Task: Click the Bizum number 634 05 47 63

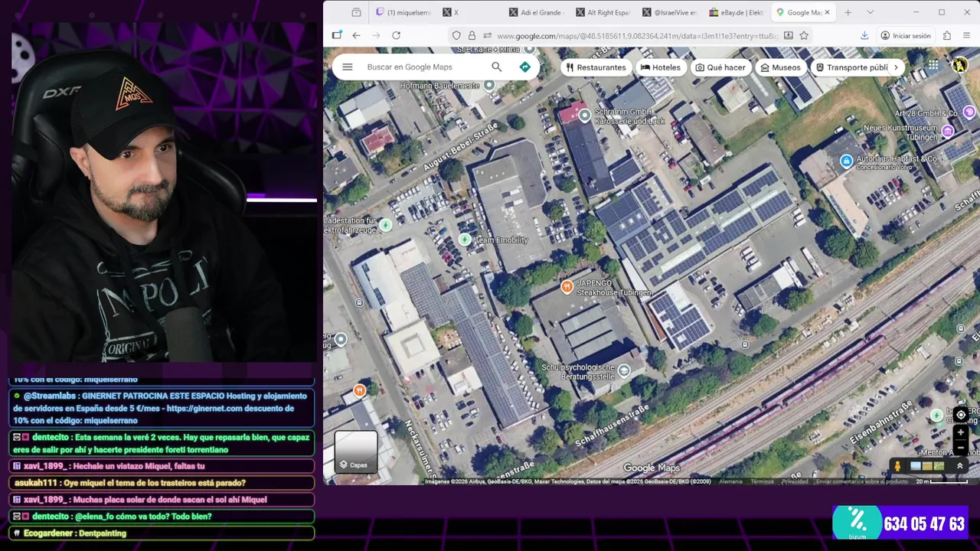Action: point(924,524)
